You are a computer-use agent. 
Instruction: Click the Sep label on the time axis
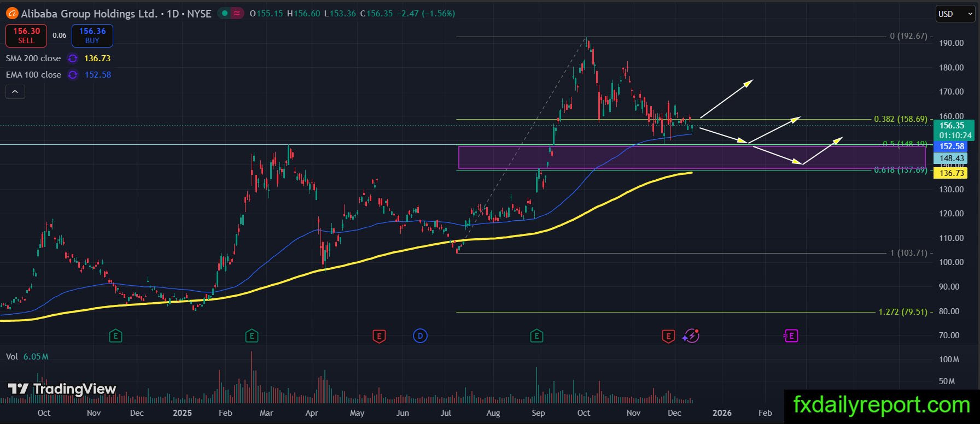[538, 413]
